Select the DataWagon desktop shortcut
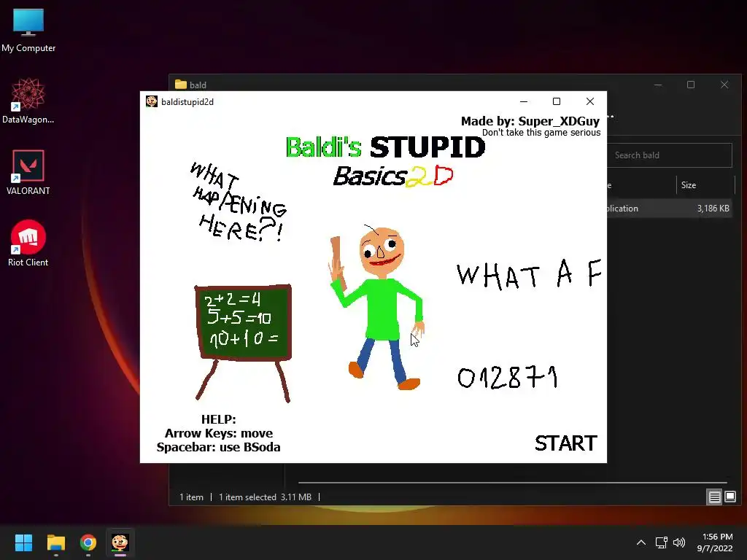 coord(28,101)
